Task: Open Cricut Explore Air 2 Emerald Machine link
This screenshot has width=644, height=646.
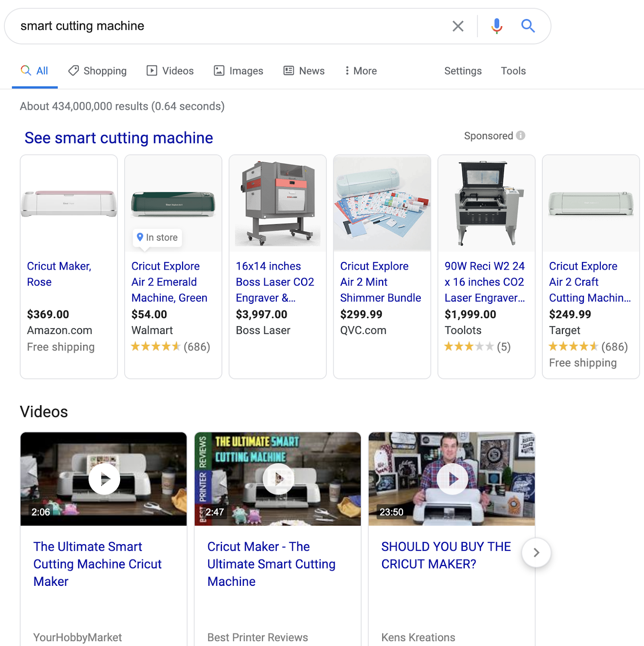Action: point(169,282)
